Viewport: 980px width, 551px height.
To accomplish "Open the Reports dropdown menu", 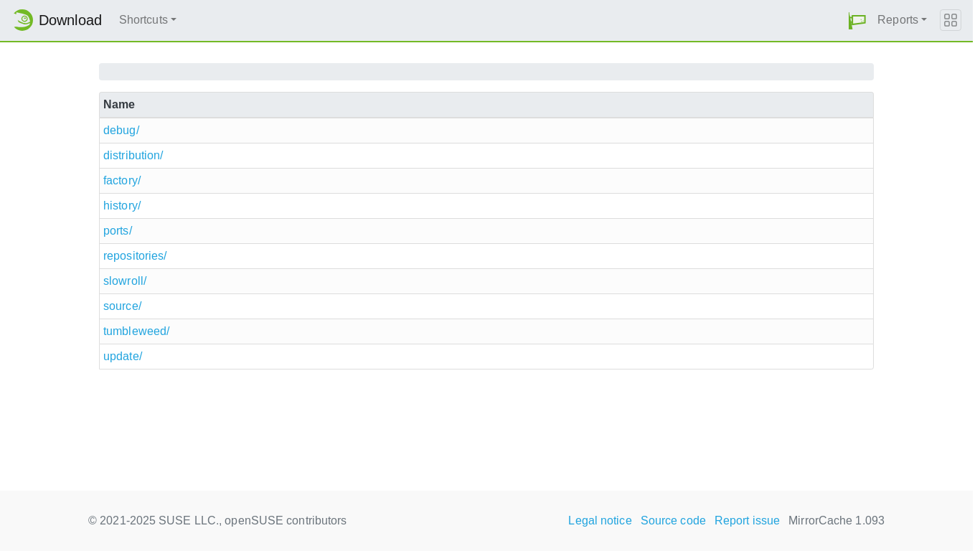I will tap(902, 20).
